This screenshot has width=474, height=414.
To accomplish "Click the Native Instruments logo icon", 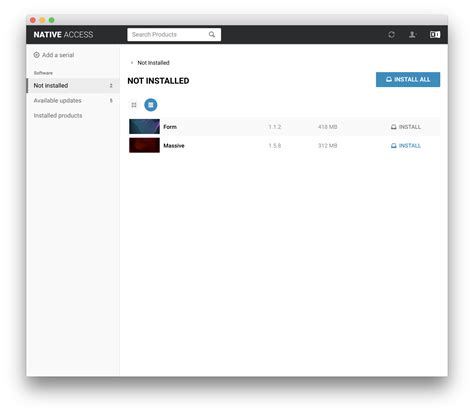I will tap(435, 34).
